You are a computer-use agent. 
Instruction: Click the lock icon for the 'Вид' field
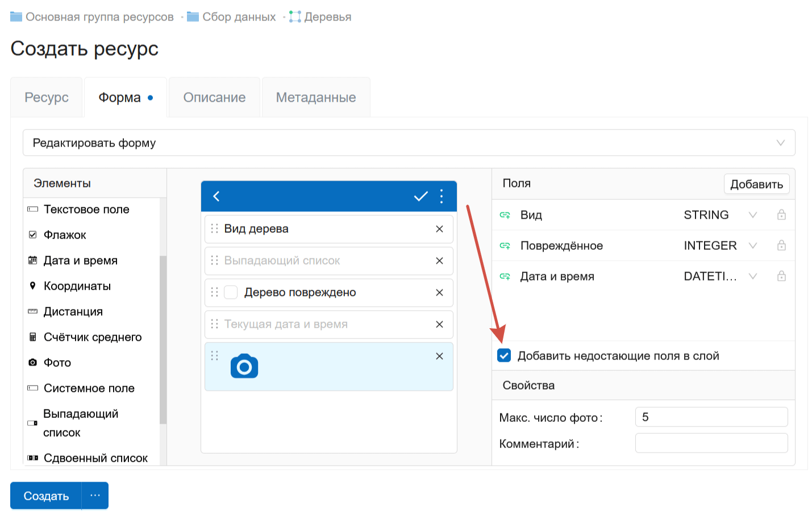point(781,215)
